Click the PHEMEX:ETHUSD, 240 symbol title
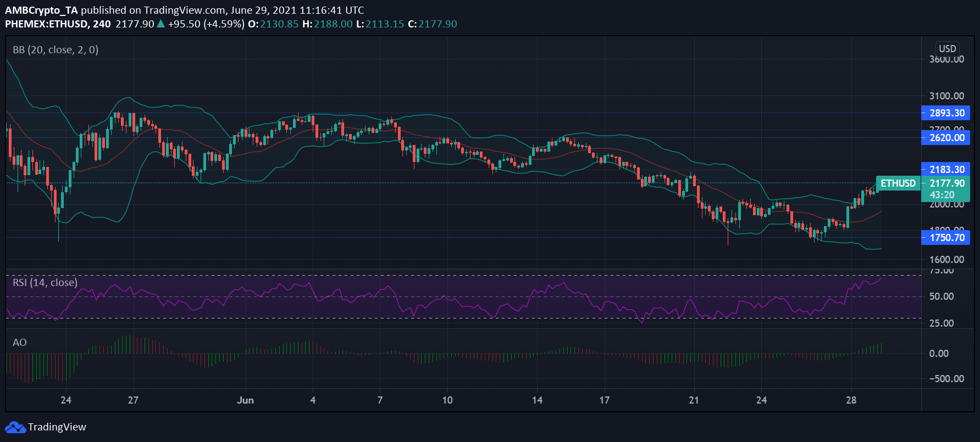This screenshot has height=442, width=980. point(58,24)
